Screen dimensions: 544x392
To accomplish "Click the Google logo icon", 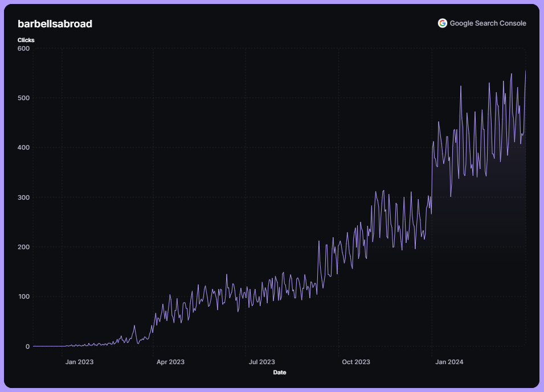I will tap(442, 23).
